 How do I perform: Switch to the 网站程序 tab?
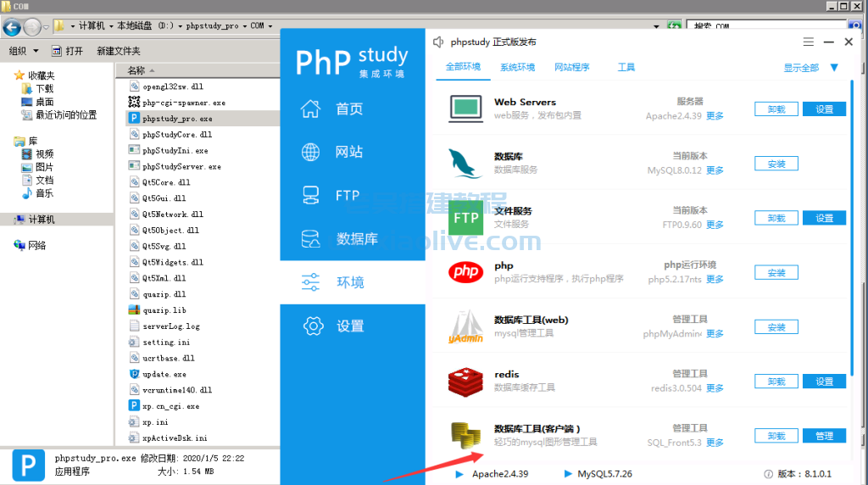click(x=571, y=68)
